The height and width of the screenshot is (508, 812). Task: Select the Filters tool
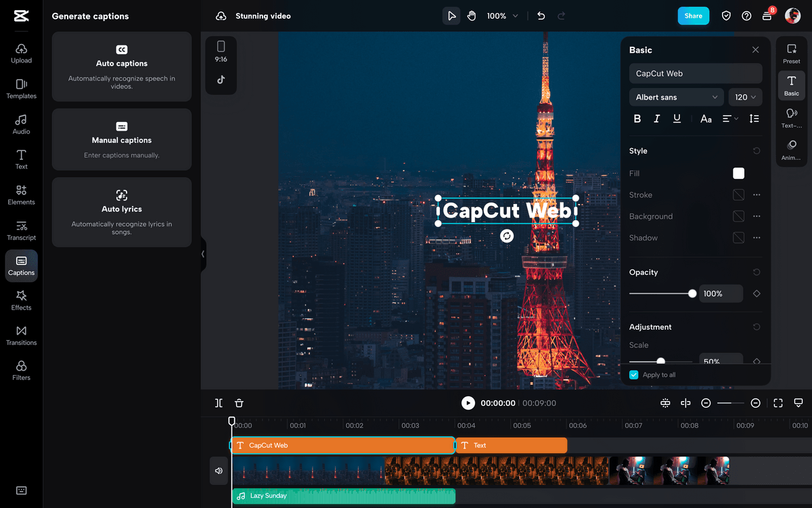(21, 369)
